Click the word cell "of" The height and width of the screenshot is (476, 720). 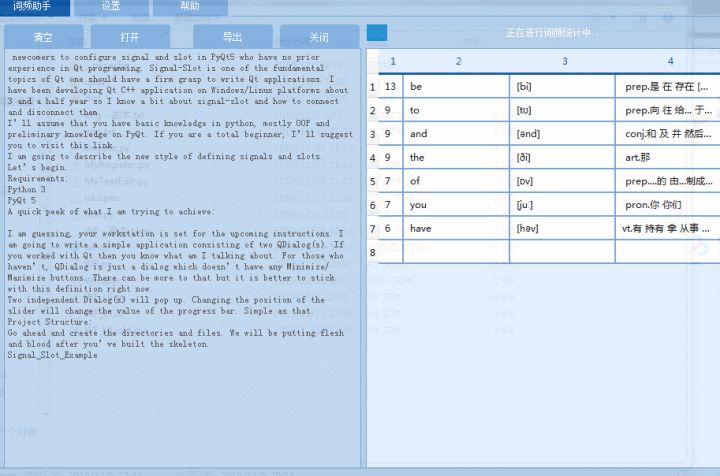coord(456,181)
